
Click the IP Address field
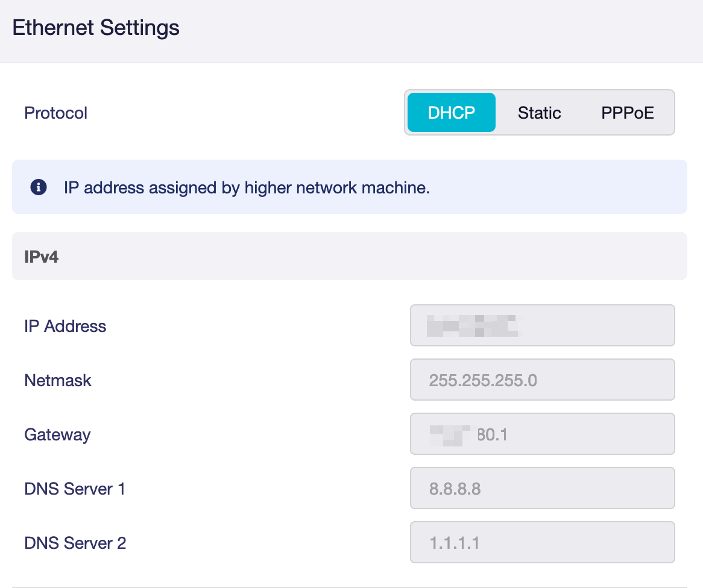pos(543,325)
